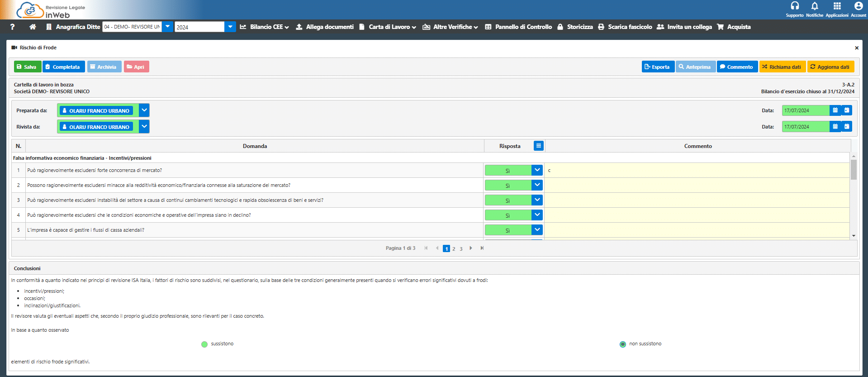The height and width of the screenshot is (377, 868).
Task: Open Anagrafica Ditte
Action: [x=73, y=27]
